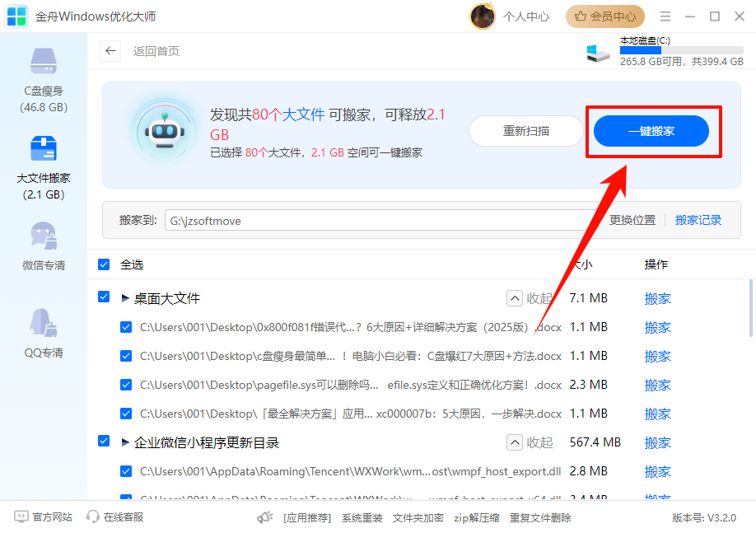756x533 pixels.
Task: Click the file list vertical scrollbar
Action: click(751, 308)
